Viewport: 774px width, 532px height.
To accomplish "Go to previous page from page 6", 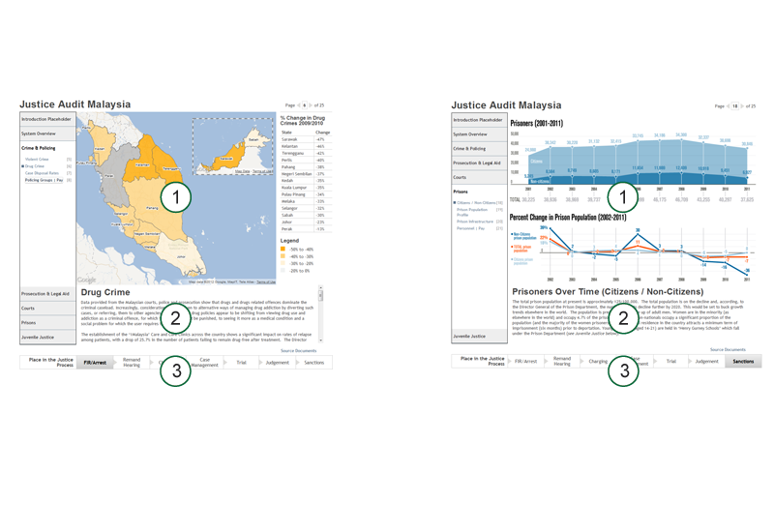I will pos(298,104).
